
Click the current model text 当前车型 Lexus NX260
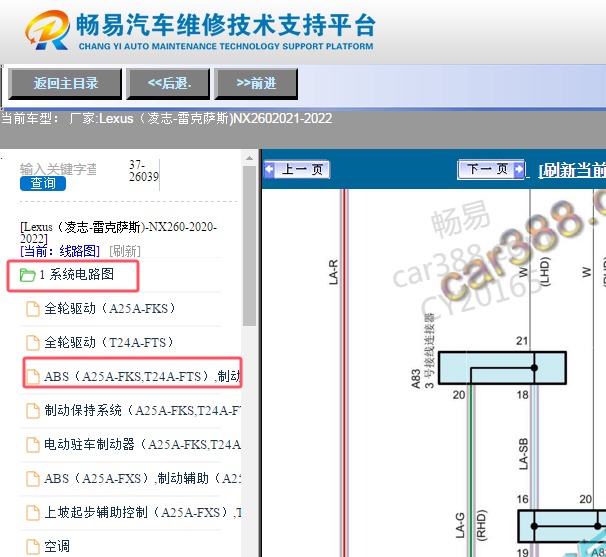click(x=166, y=118)
